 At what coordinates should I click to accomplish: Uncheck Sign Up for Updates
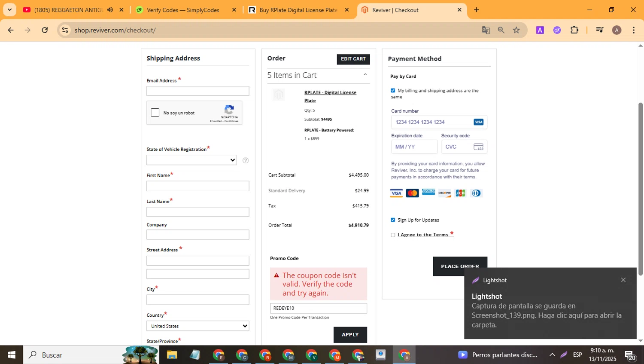pos(393,220)
